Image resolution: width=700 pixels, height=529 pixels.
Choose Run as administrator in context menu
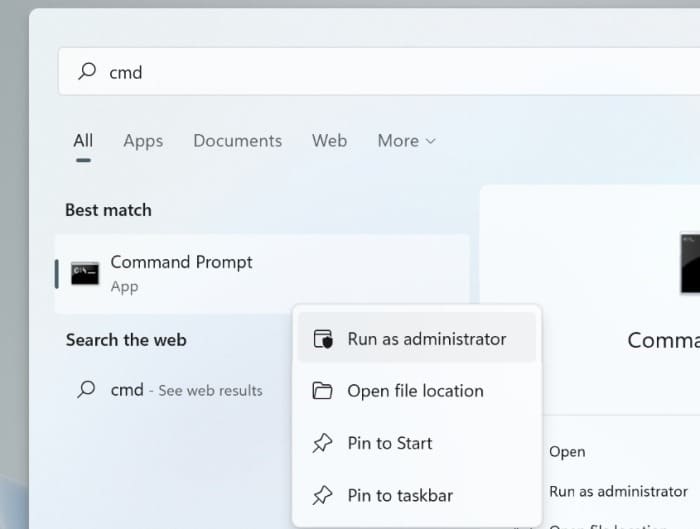pos(417,339)
